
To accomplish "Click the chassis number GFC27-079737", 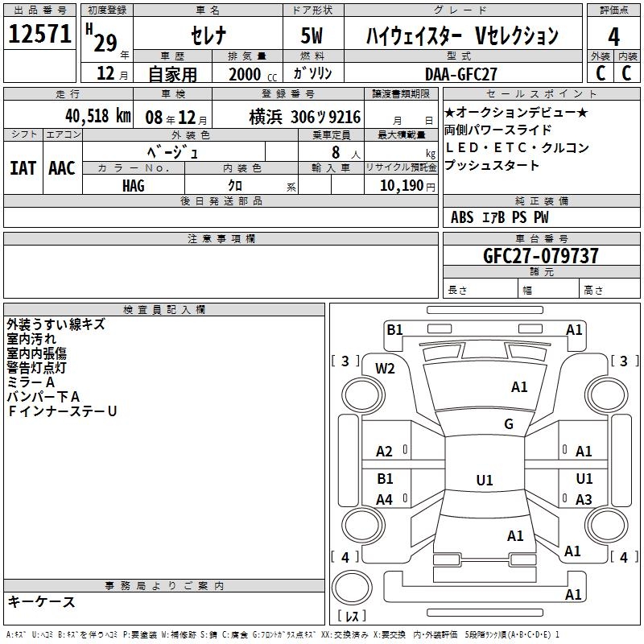I will pyautogui.click(x=541, y=256).
